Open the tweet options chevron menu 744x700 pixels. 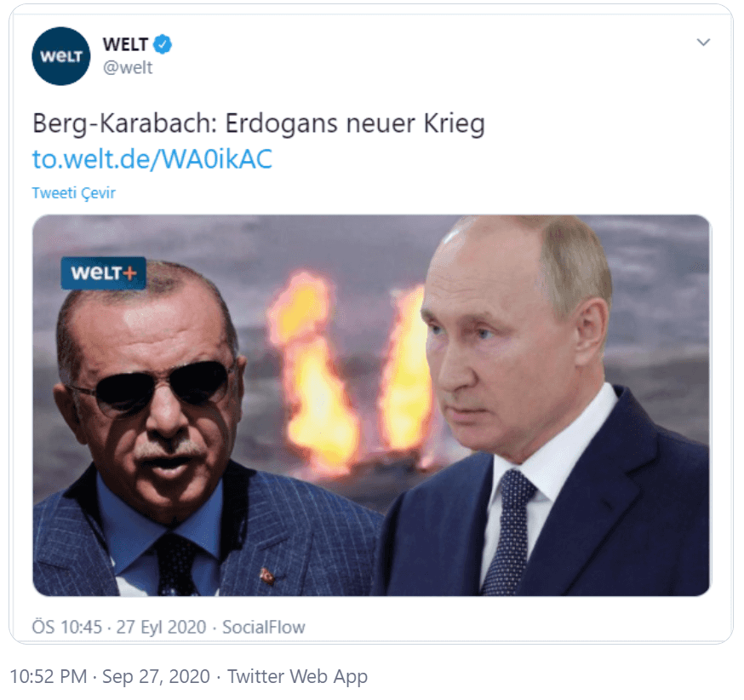[703, 43]
